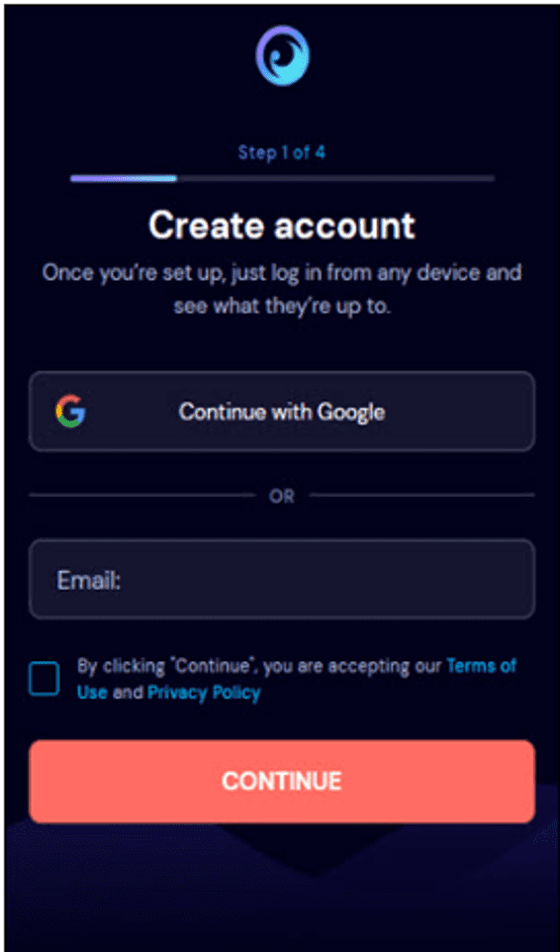This screenshot has width=560, height=952.
Task: Click the filled purple-blue progress segment
Action: pos(123,178)
